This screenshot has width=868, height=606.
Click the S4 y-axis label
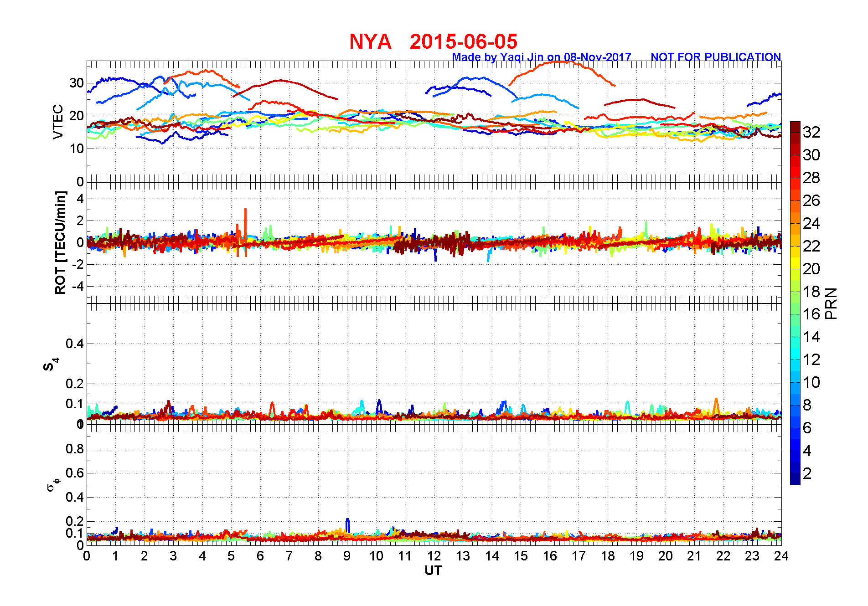click(x=50, y=365)
